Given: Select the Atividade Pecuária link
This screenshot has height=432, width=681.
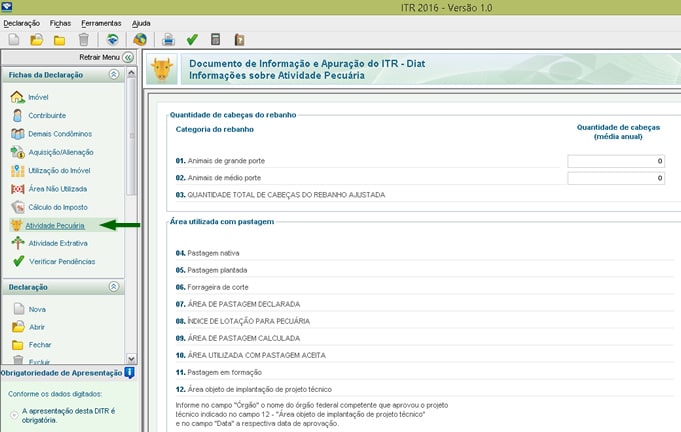Looking at the screenshot, I should coord(55,226).
